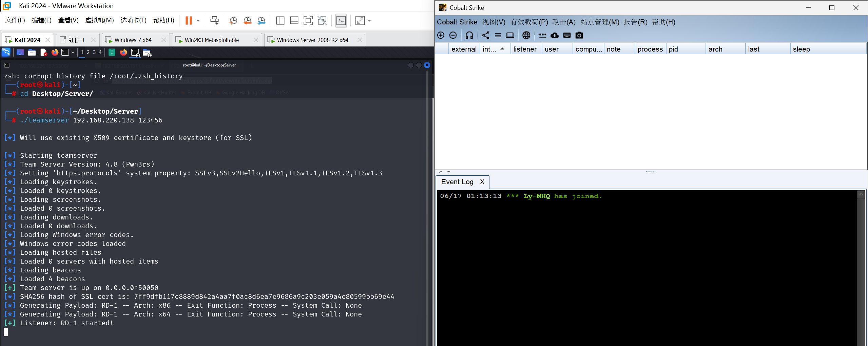Click the VMware stretch guest icon
The width and height of the screenshot is (868, 346).
[360, 21]
